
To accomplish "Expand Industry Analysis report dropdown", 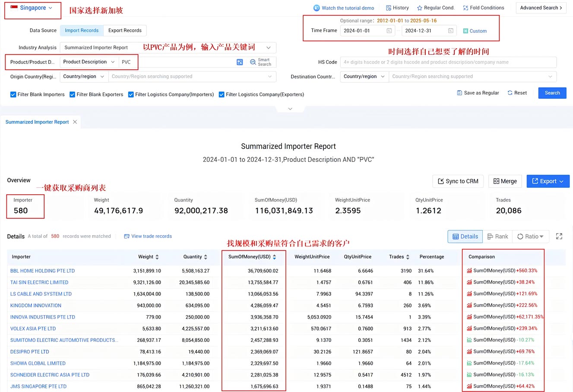I will click(x=268, y=47).
